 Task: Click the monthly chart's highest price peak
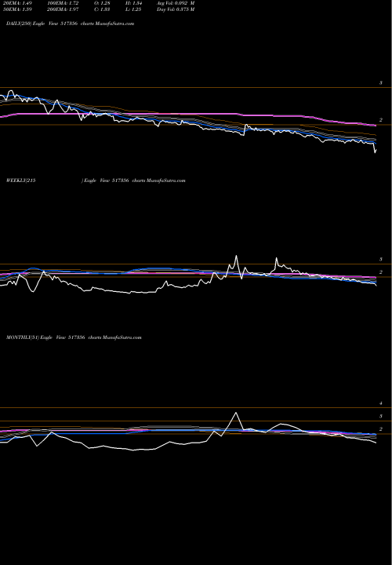point(236,413)
